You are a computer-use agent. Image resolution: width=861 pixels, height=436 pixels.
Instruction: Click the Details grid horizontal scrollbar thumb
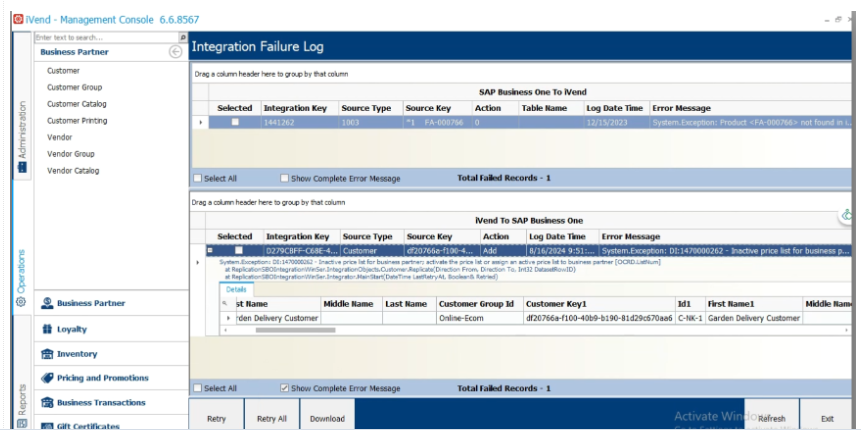[295, 330]
